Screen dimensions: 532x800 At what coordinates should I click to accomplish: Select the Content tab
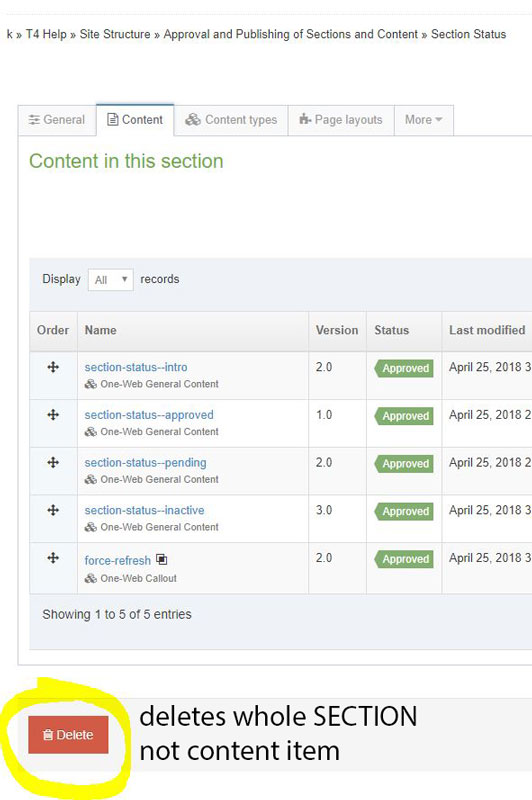[135, 120]
